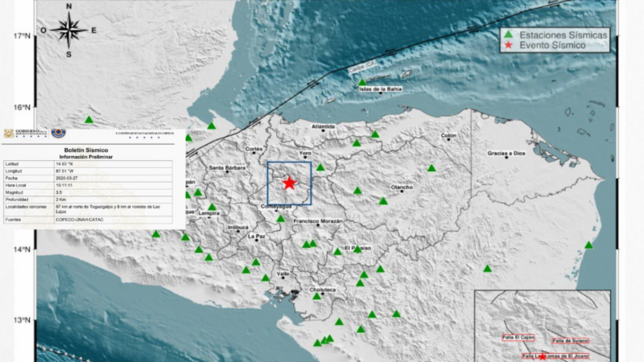Select the Falla El Cajón label
Screen dimensions: 644x362
(x=519, y=338)
